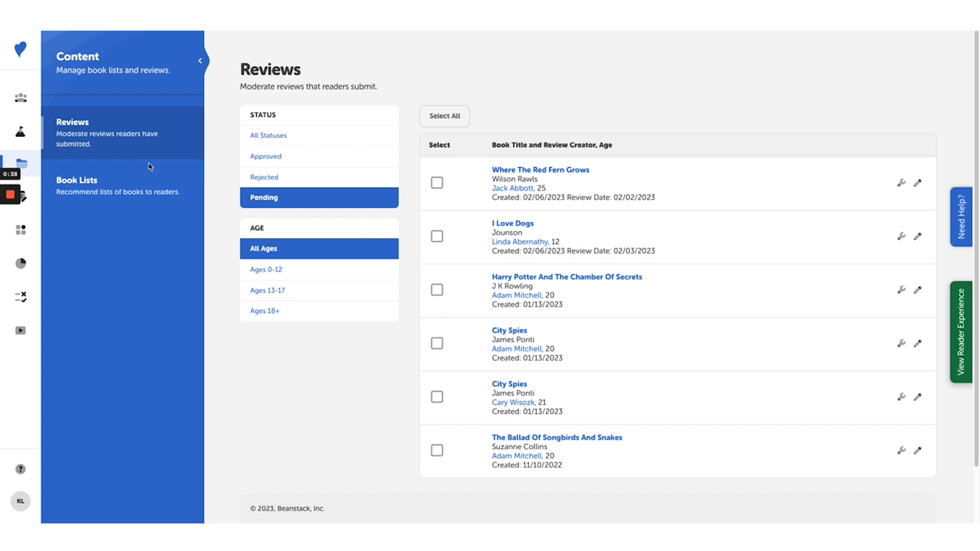Open the reports pie chart icon
The width and height of the screenshot is (980, 551).
coord(20,263)
